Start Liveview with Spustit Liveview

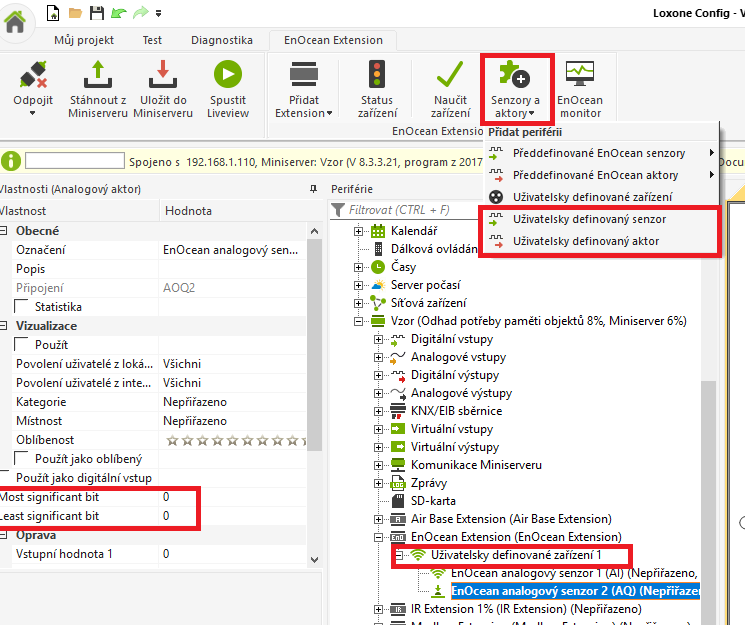pyautogui.click(x=228, y=74)
